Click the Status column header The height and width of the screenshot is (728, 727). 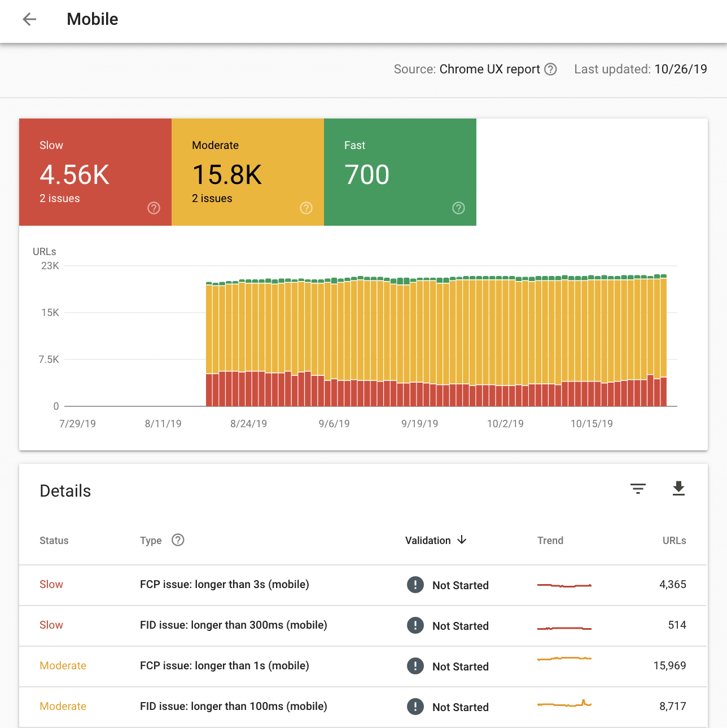coord(54,540)
